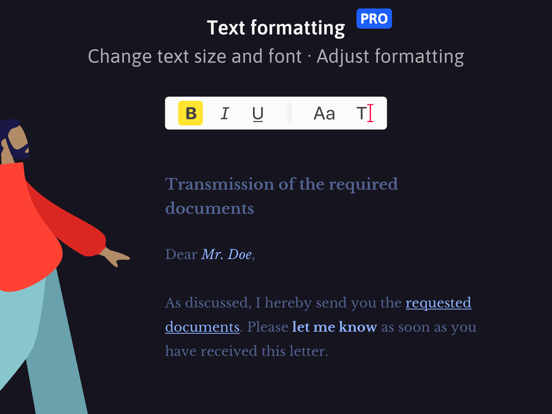Apply underline with the U icon

258,114
